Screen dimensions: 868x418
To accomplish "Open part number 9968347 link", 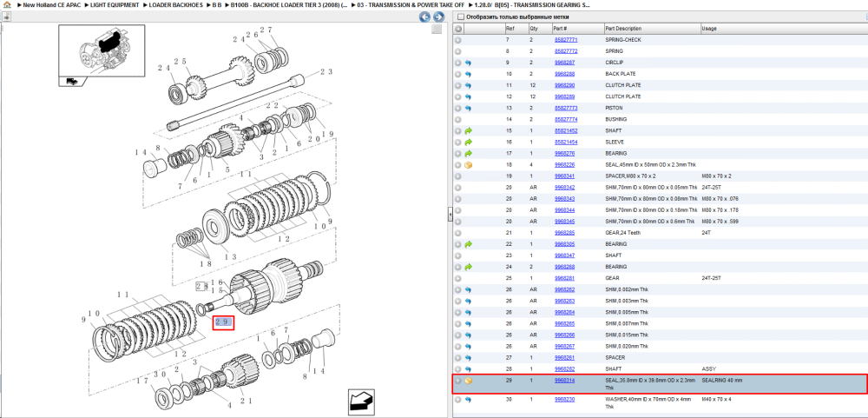I will click(565, 255).
